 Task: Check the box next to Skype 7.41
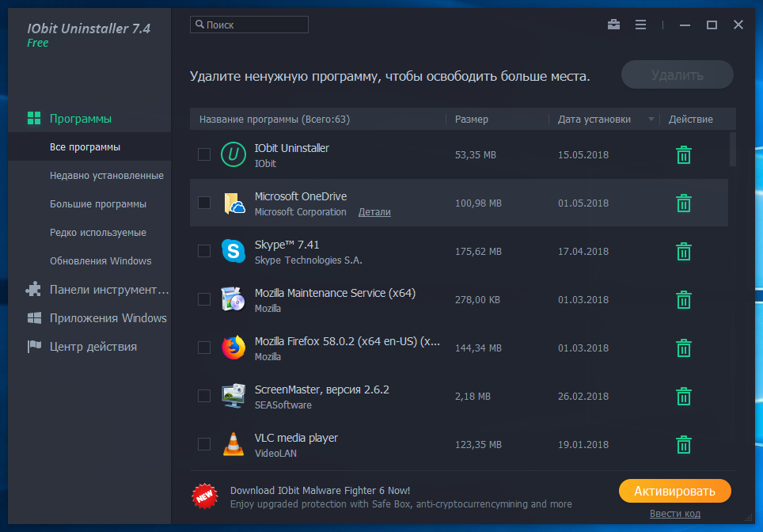pyautogui.click(x=204, y=251)
